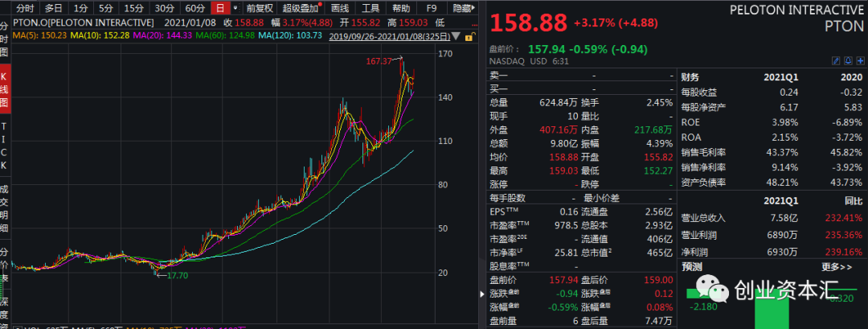Screen dimensions: 868x329
Task: Add PTON to watchlist with plus icon
Action: (x=858, y=60)
